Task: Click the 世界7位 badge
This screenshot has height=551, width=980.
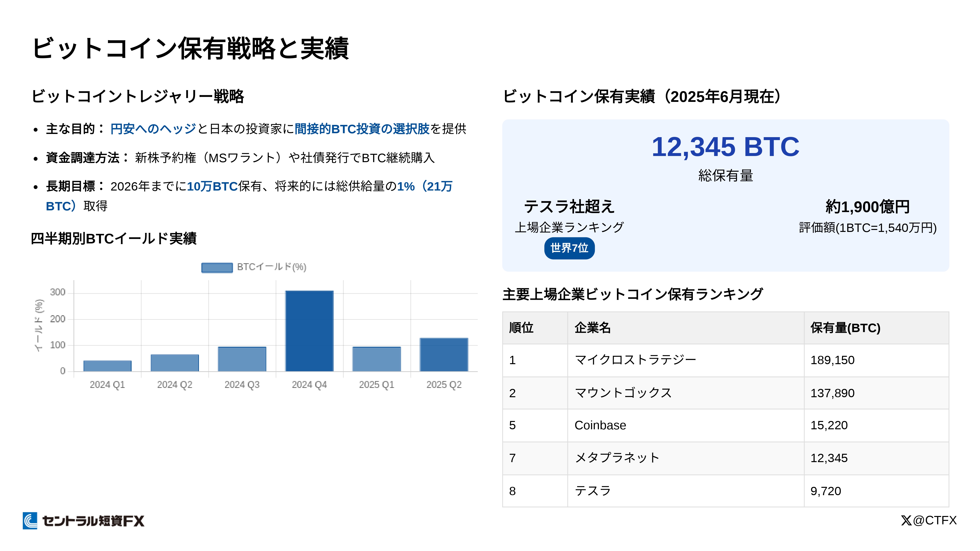Action: click(x=569, y=248)
